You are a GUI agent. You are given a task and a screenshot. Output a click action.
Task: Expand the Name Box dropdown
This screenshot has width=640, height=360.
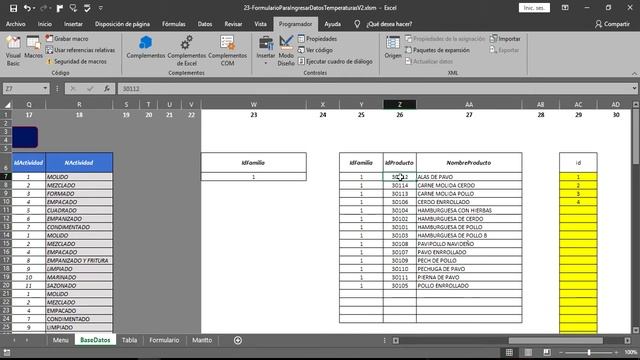coord(45,89)
